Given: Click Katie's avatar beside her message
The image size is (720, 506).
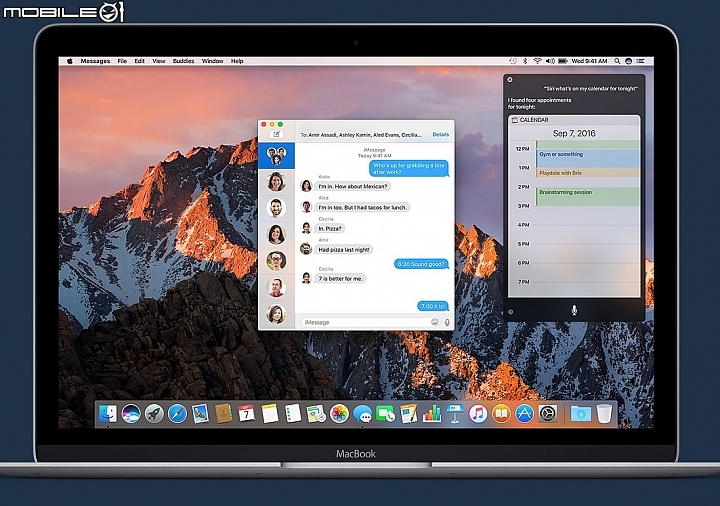Looking at the screenshot, I should [x=306, y=186].
